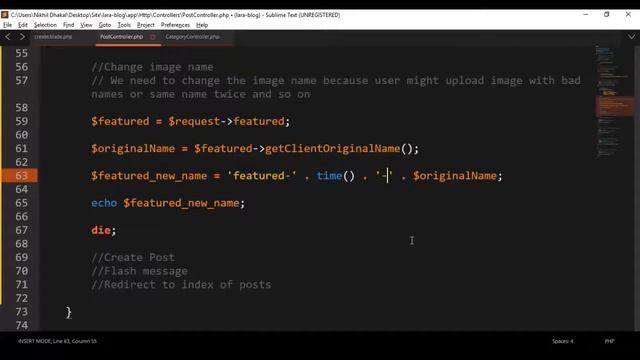
Task: Click line number 61 in gutter
Action: 22,149
